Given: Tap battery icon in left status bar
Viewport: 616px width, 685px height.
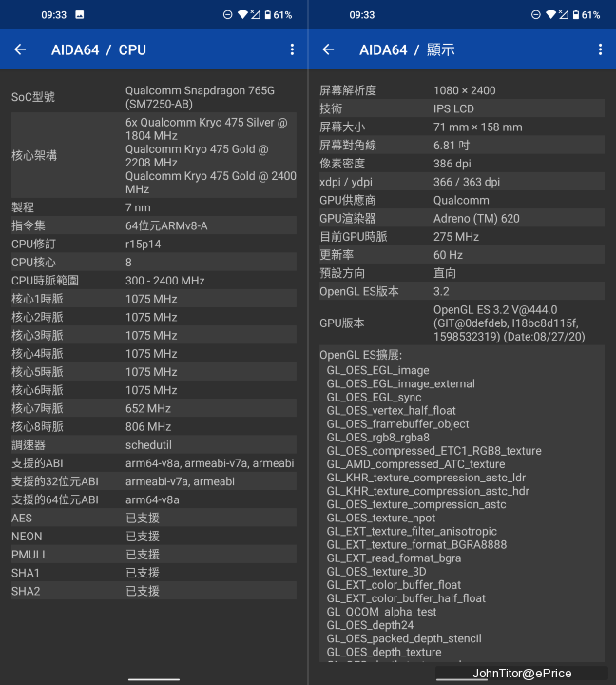Looking at the screenshot, I should [x=268, y=15].
